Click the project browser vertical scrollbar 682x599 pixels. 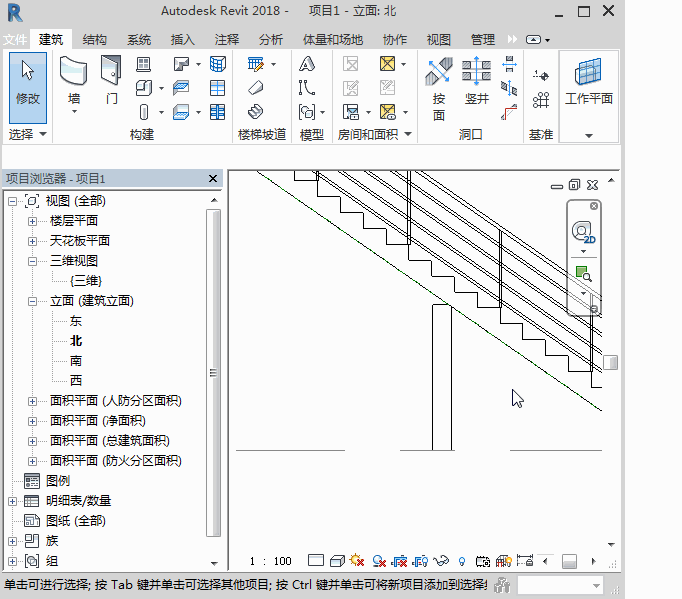(x=212, y=372)
